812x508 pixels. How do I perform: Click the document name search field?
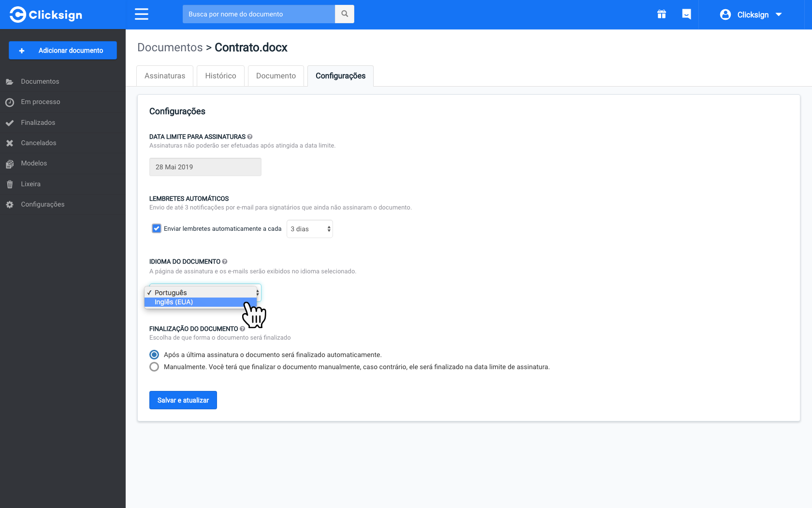[x=259, y=14]
